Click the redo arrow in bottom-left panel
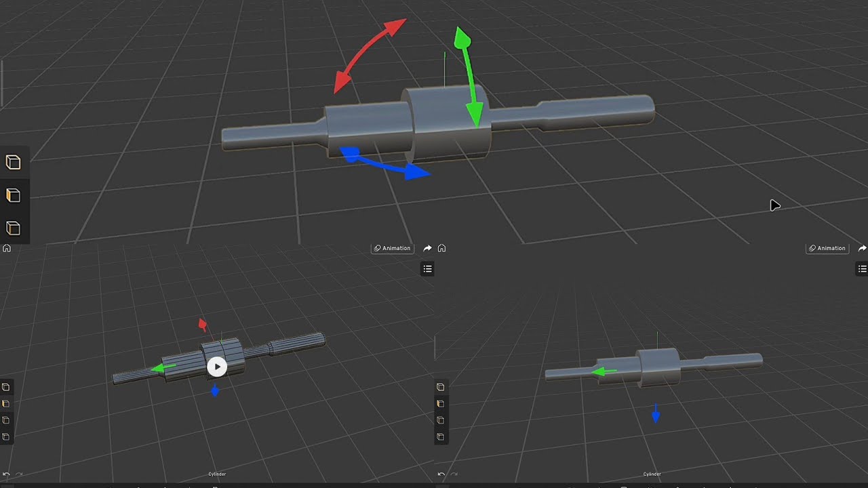This screenshot has width=868, height=488. pos(19,474)
